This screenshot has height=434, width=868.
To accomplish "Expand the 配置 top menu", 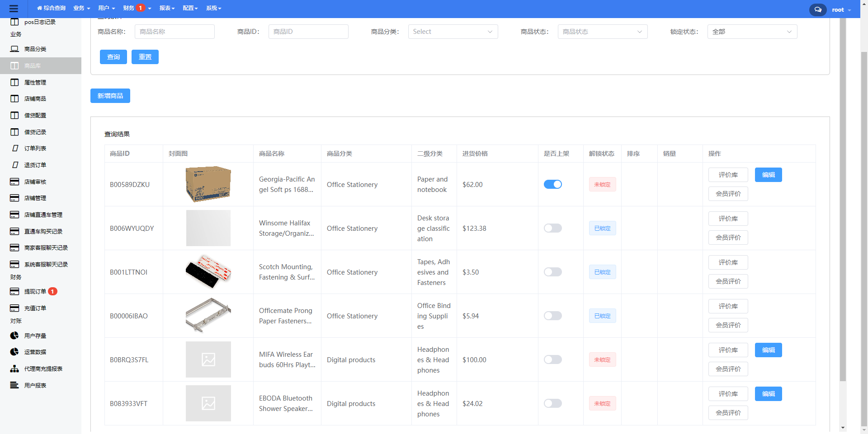I will 190,8.
